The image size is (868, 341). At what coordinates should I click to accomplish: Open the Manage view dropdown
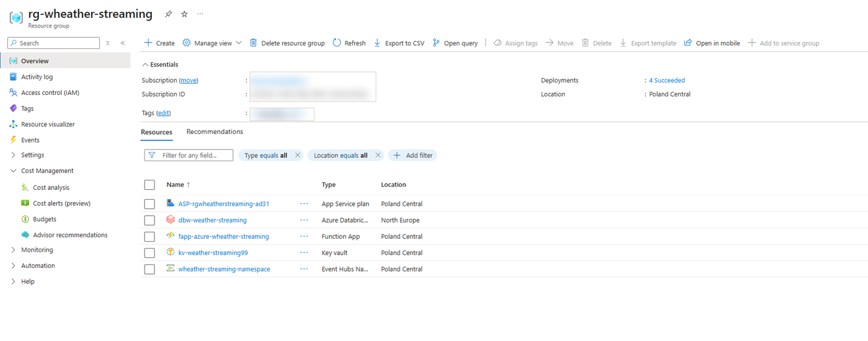point(212,43)
